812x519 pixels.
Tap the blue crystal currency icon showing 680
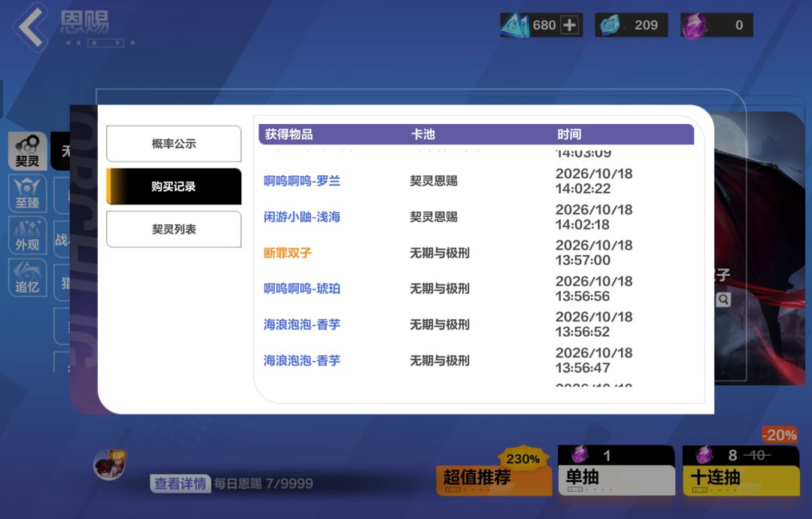coord(514,25)
